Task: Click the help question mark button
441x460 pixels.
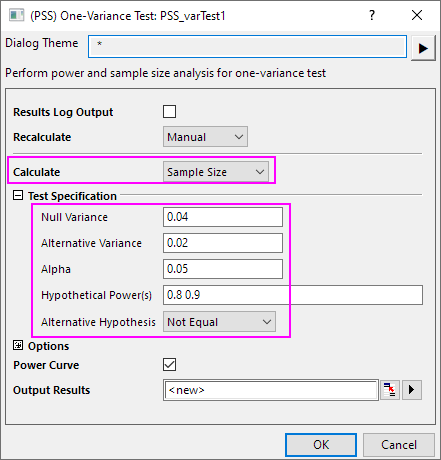Action: tap(372, 15)
